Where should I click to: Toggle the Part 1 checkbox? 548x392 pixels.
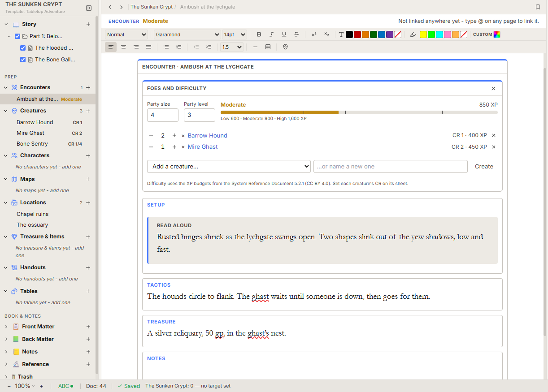click(17, 36)
